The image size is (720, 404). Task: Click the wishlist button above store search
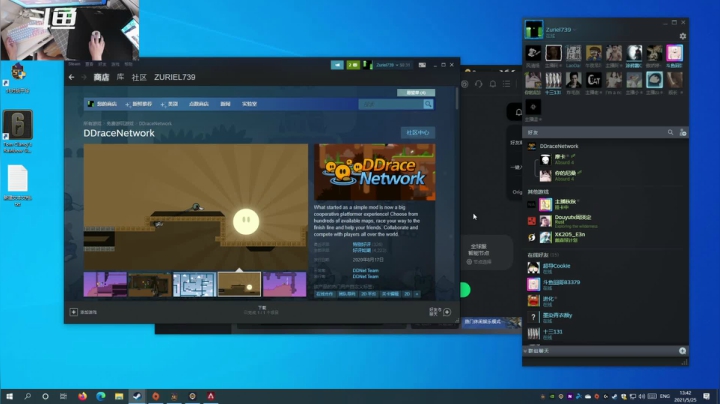[416, 93]
